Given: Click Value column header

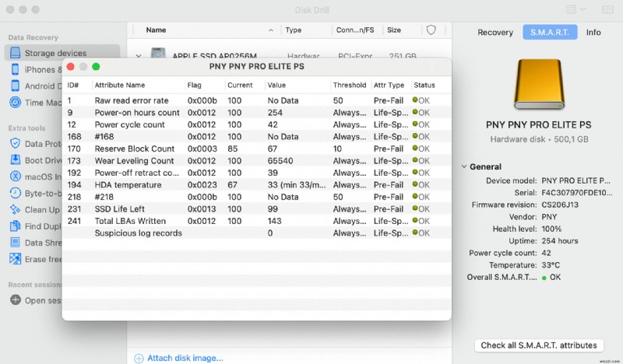Looking at the screenshot, I should (x=276, y=85).
